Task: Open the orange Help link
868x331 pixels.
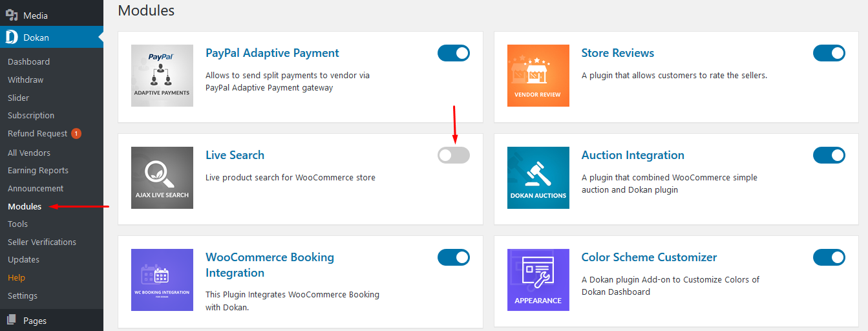Action: point(16,278)
